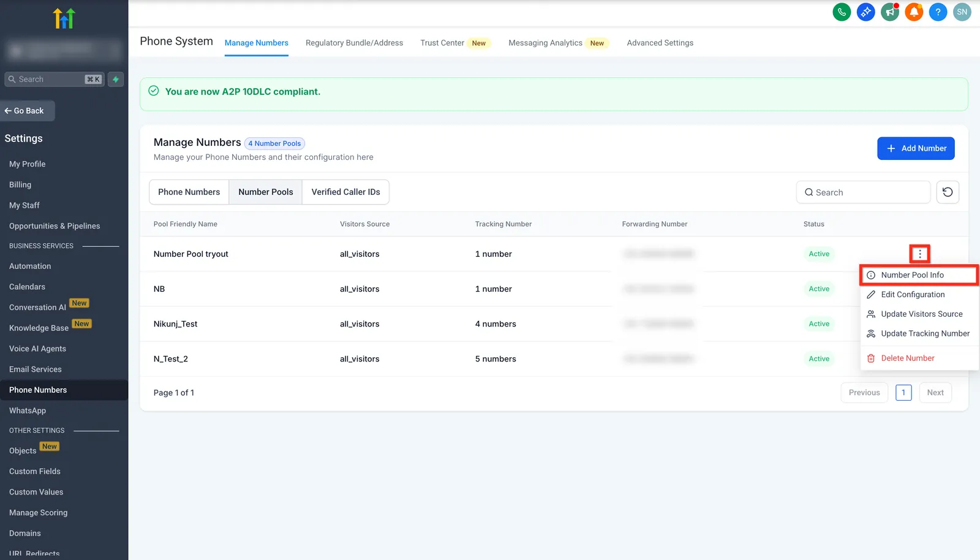Image resolution: width=980 pixels, height=560 pixels.
Task: Open WhatsApp settings
Action: tap(28, 411)
